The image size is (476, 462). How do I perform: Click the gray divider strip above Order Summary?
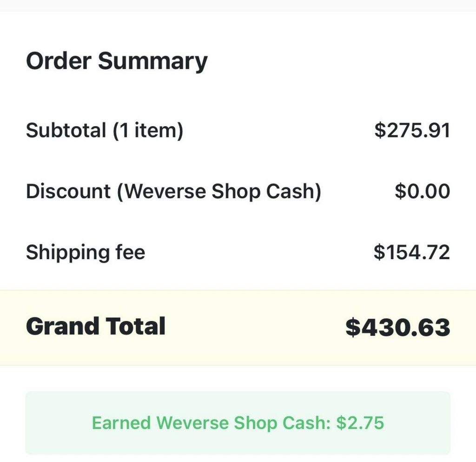pos(238,6)
